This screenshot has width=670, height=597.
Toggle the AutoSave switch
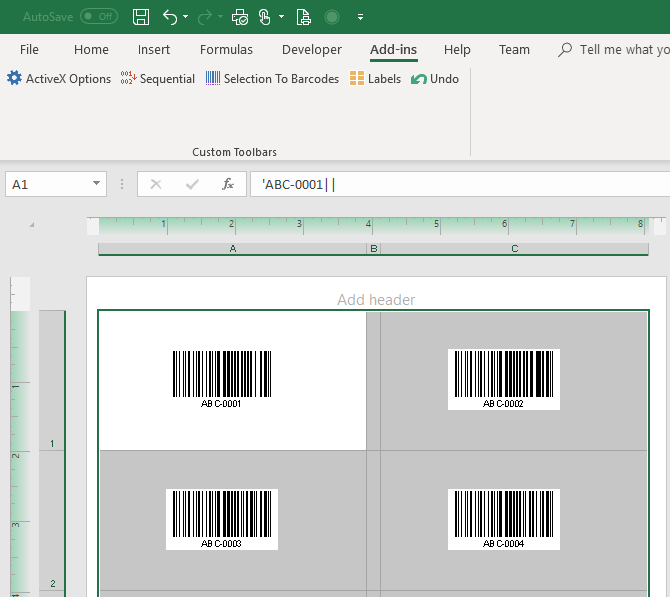tap(99, 17)
